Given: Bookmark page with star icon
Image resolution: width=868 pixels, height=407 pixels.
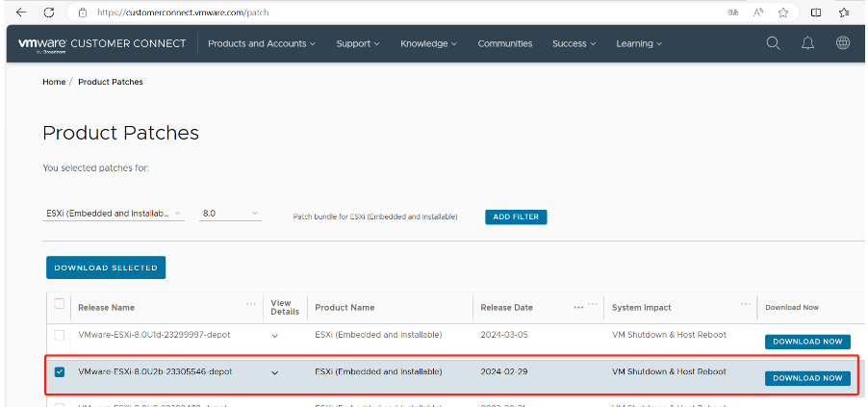Looking at the screenshot, I should 782,13.
